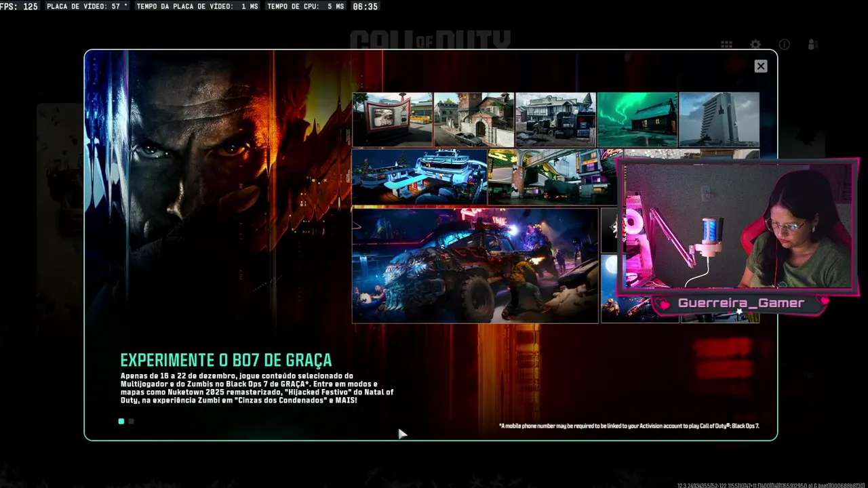Click the FPS: 125 counter
This screenshot has width=868, height=488.
pos(20,6)
